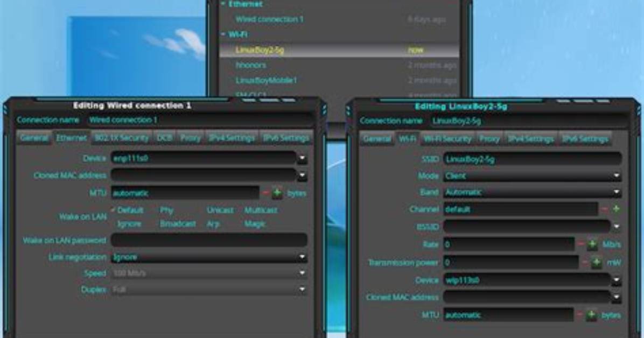Open the BSSID dropdown
The height and width of the screenshot is (338, 644).
[x=616, y=226]
